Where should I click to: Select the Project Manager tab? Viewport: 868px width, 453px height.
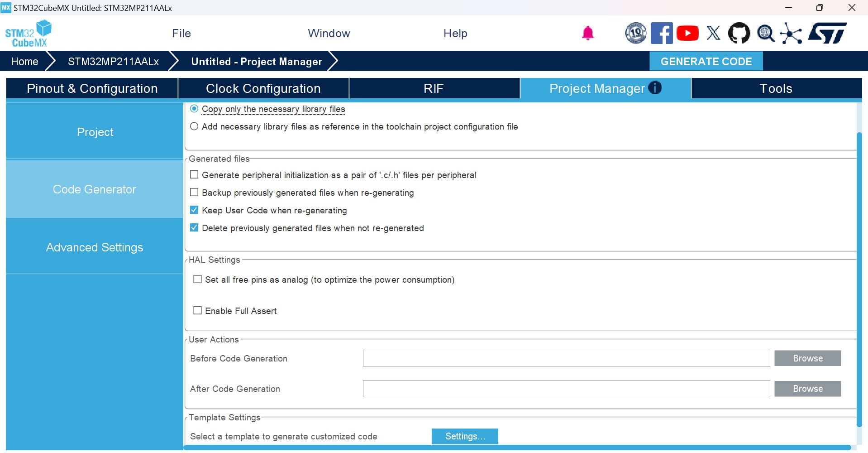pos(606,88)
